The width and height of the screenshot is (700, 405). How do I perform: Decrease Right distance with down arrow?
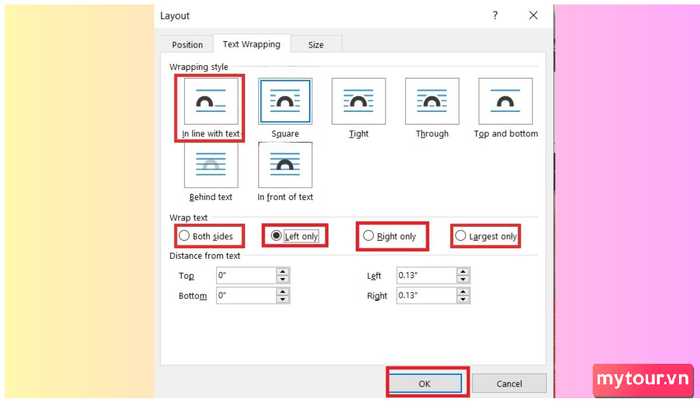click(x=463, y=299)
